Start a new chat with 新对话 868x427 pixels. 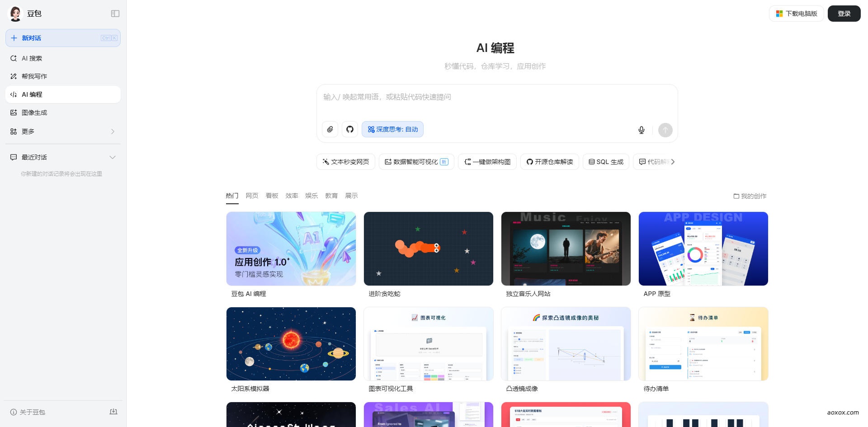63,38
